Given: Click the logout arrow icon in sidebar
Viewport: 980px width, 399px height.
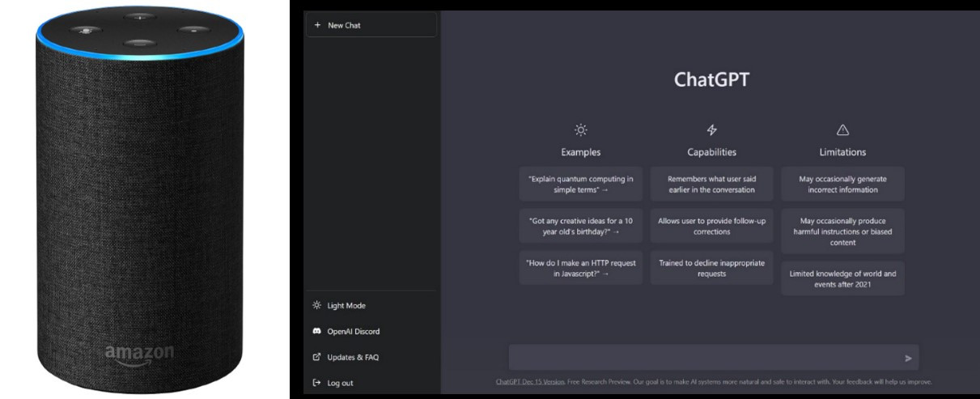Looking at the screenshot, I should click(x=317, y=383).
